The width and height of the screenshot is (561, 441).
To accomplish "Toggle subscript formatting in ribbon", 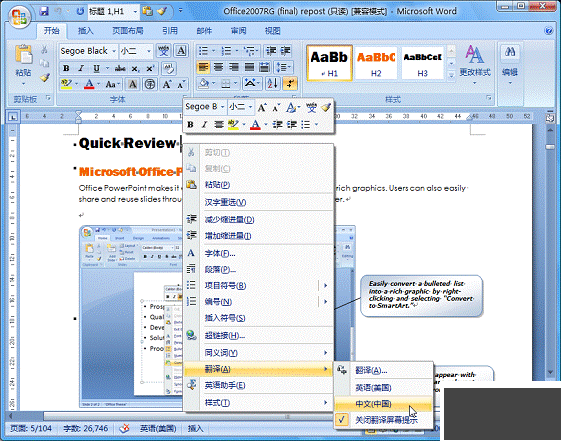I will pos(135,68).
